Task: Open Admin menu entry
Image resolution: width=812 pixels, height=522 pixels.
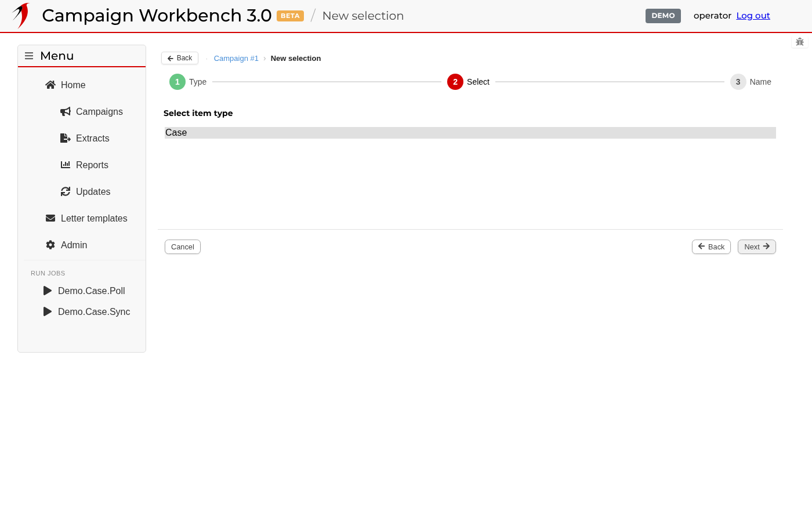Action: pos(74,245)
